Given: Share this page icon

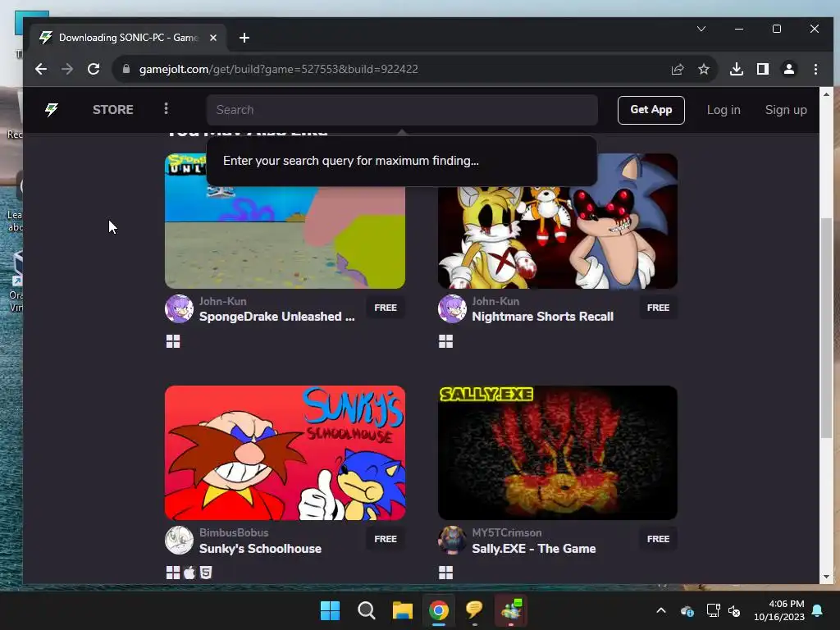Looking at the screenshot, I should [x=678, y=69].
